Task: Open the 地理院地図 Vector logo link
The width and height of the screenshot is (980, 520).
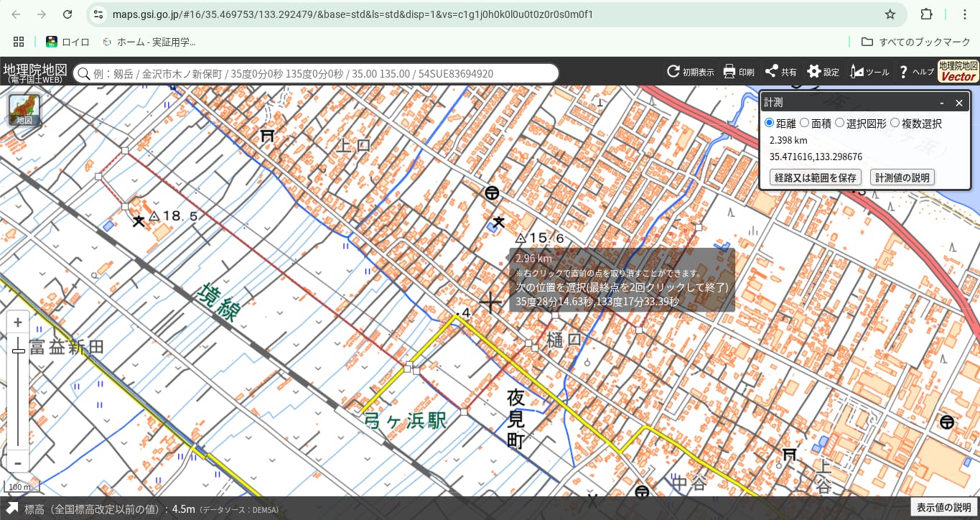Action: (x=958, y=71)
